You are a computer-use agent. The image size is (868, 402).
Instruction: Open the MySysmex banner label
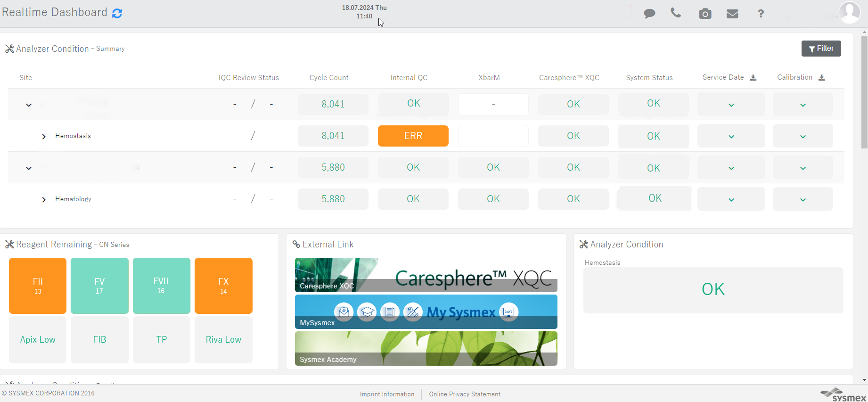point(317,323)
